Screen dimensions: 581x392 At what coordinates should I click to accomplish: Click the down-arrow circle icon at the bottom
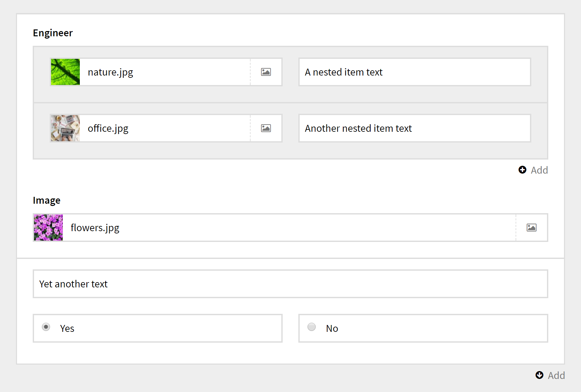pyautogui.click(x=539, y=375)
